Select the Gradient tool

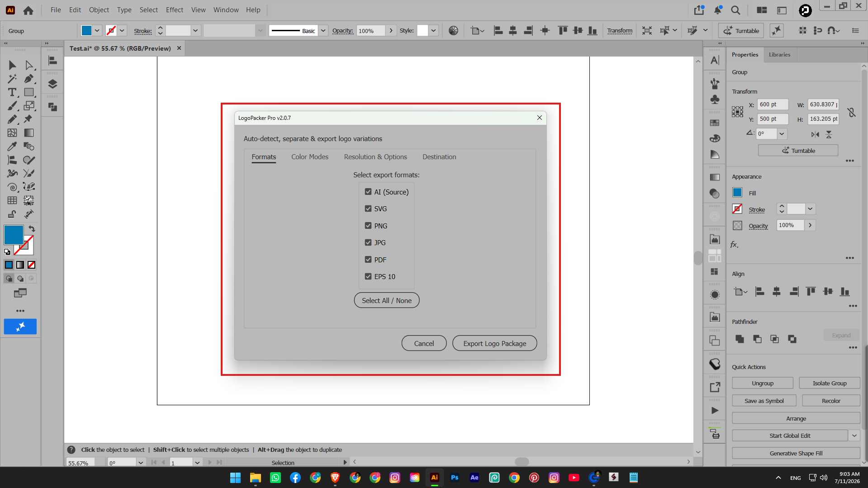(x=29, y=133)
